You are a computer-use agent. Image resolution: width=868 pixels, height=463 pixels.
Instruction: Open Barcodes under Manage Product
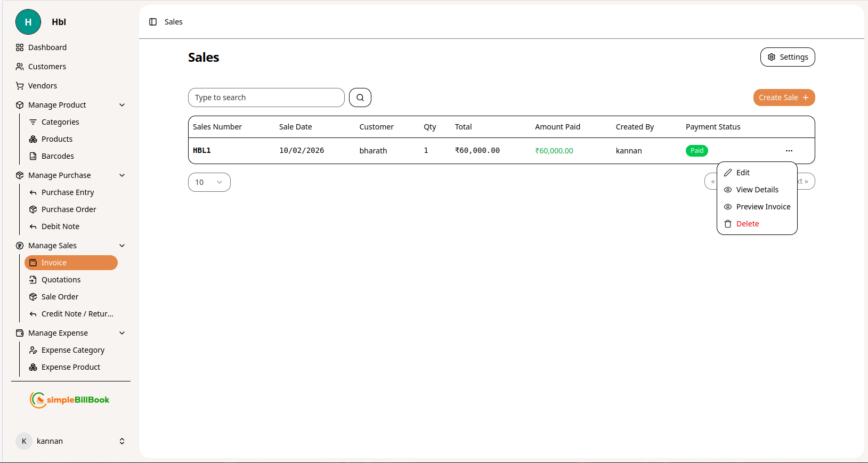[58, 156]
